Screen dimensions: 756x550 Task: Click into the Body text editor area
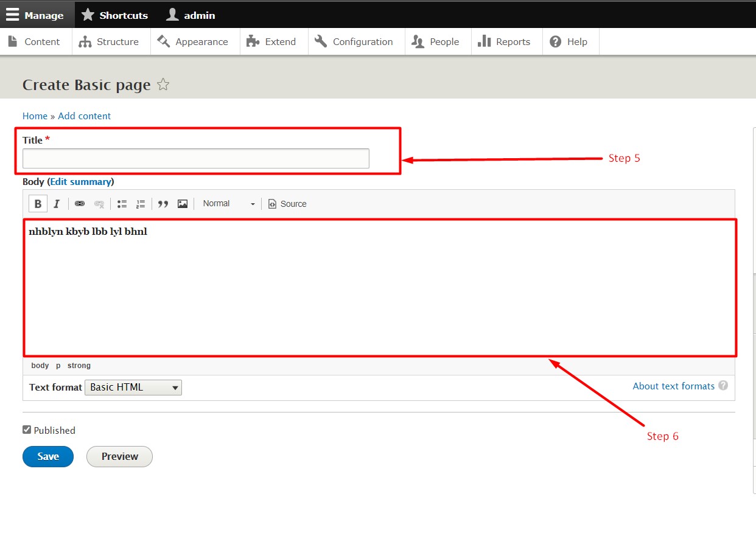point(379,287)
